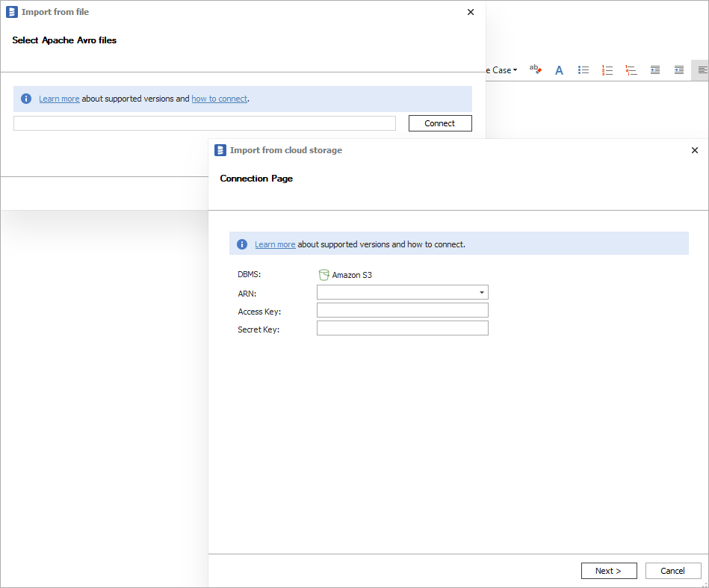This screenshot has height=588, width=709.
Task: Cancel the cloud storage import
Action: [x=672, y=571]
